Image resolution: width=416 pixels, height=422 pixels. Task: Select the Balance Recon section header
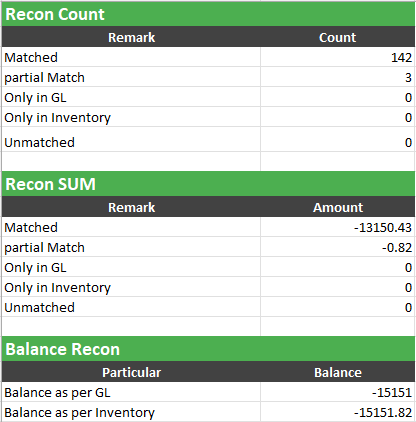pos(208,349)
